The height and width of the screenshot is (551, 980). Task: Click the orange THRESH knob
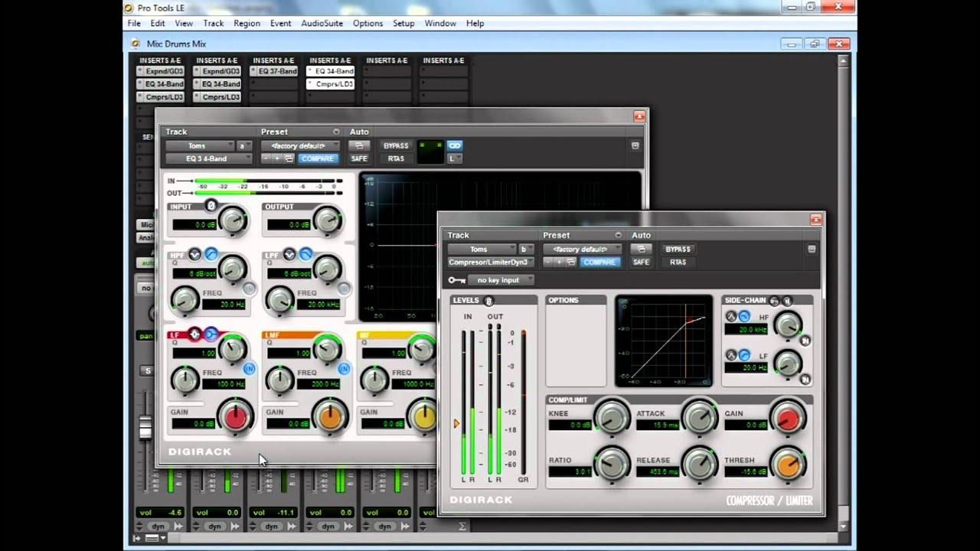(x=788, y=464)
